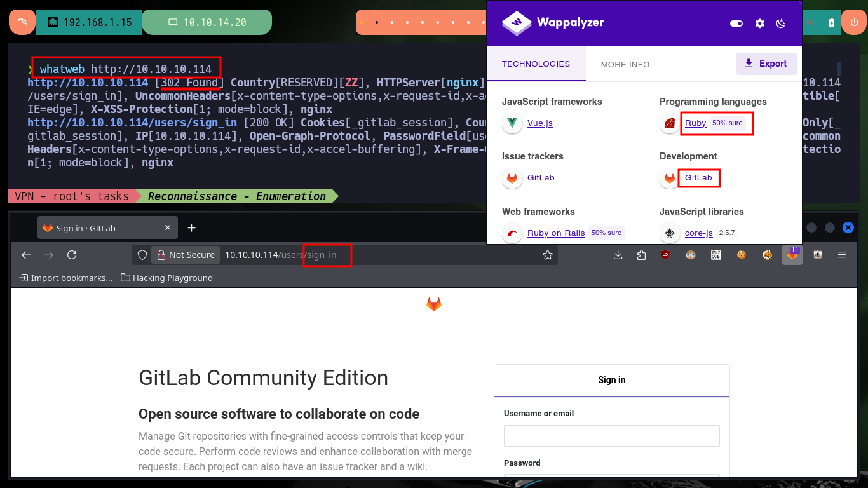Image resolution: width=868 pixels, height=488 pixels.
Task: Open the Wappalyzer extension with badge 11
Action: pos(792,255)
